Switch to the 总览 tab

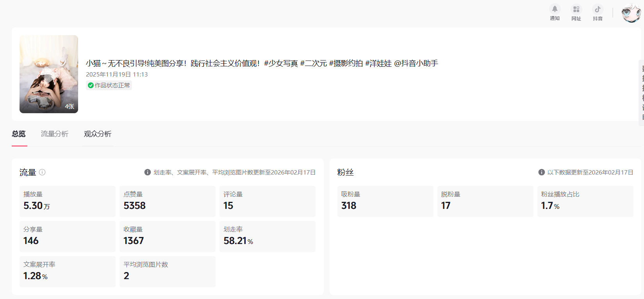coord(19,134)
